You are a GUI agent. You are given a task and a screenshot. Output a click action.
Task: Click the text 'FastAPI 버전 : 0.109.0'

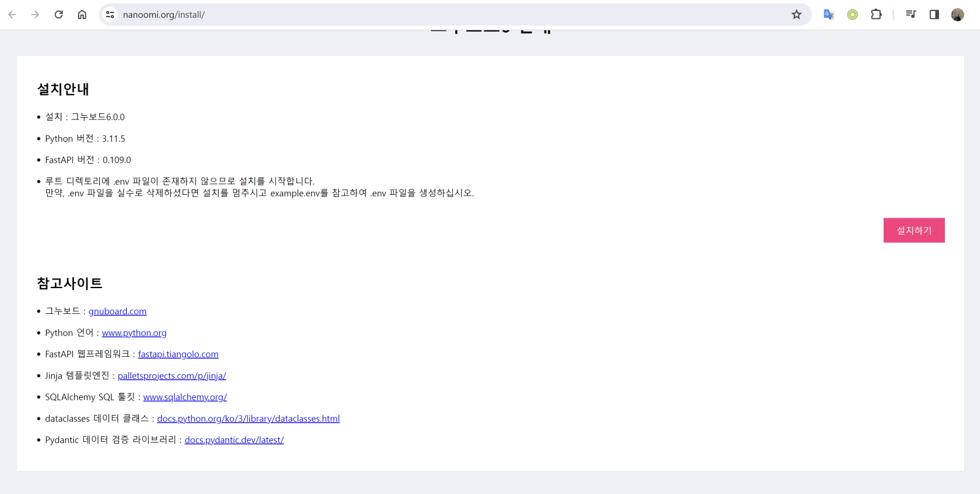88,160
